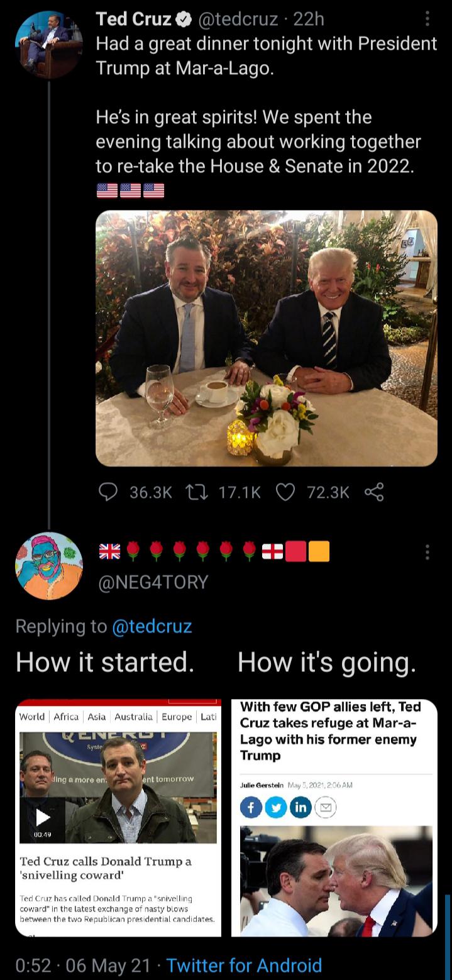
Task: Tap the 36.3K reply count
Action: click(150, 493)
